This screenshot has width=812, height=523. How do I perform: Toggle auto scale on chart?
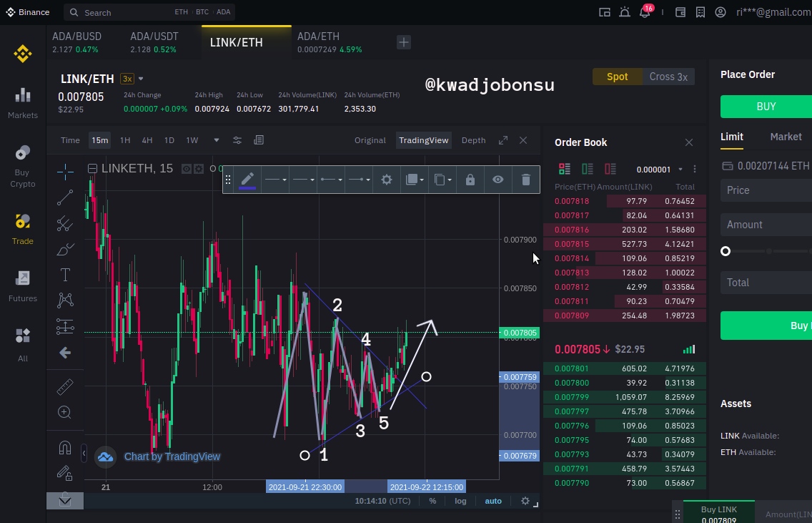(x=493, y=502)
